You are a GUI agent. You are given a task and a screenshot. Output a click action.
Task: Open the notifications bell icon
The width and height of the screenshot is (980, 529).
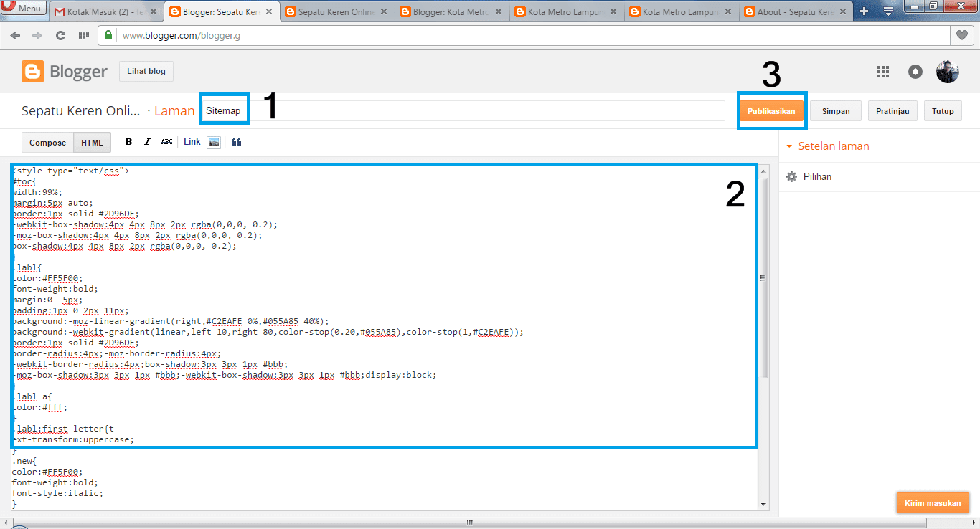[x=915, y=72]
